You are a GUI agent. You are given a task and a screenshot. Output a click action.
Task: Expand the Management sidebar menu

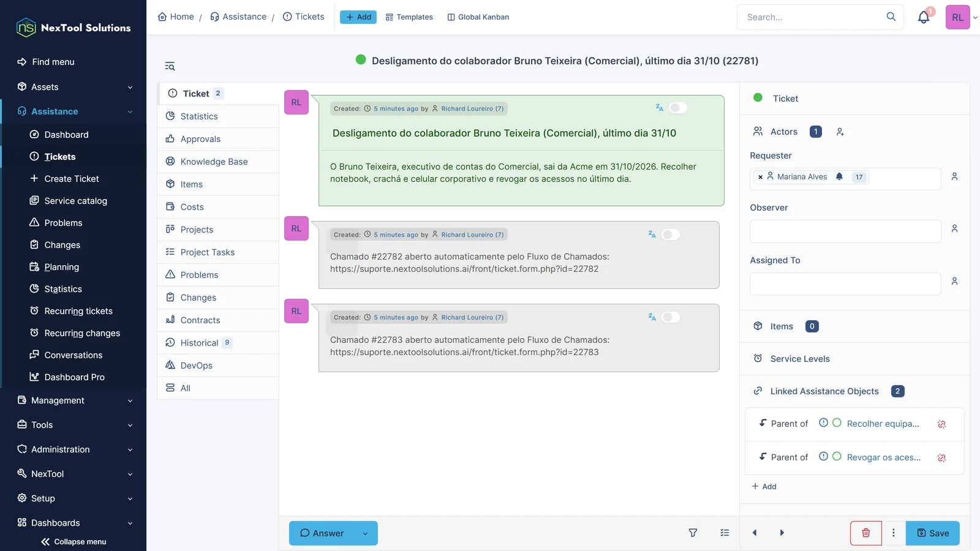73,400
